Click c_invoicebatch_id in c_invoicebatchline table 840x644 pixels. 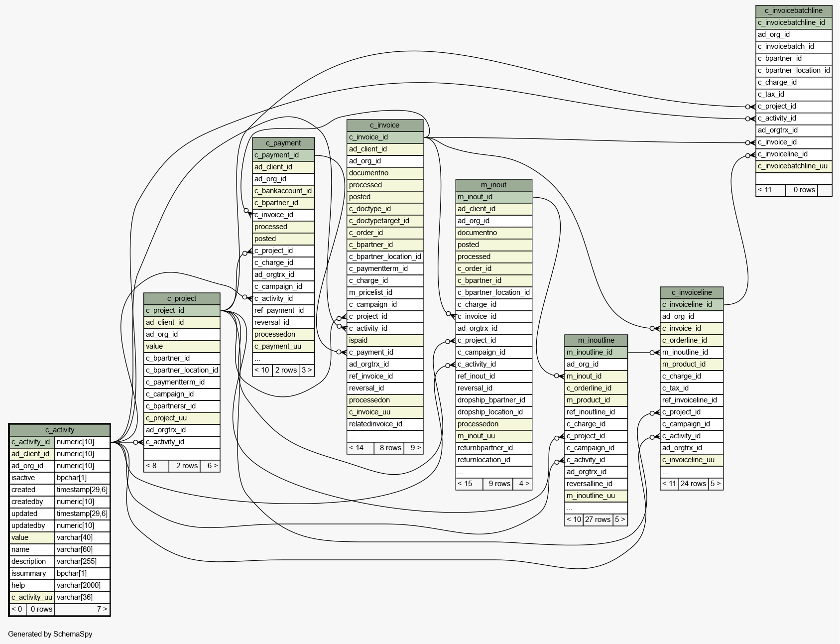pos(794,46)
